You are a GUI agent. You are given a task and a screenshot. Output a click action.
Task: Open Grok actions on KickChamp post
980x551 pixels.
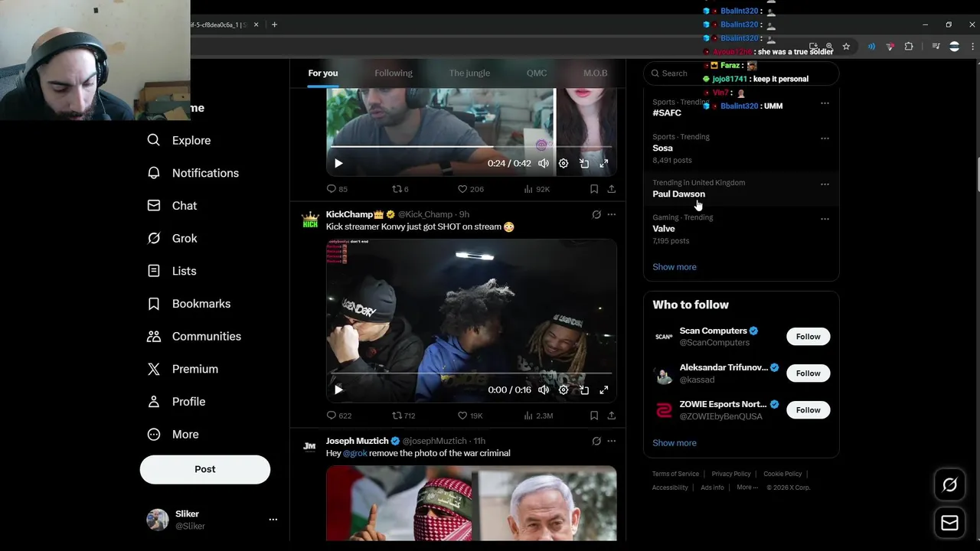(596, 214)
